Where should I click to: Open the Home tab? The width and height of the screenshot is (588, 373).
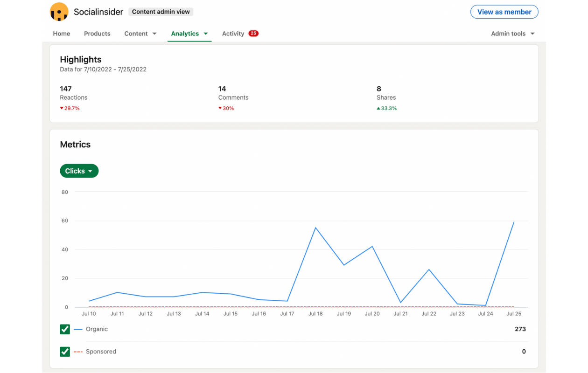tap(62, 34)
